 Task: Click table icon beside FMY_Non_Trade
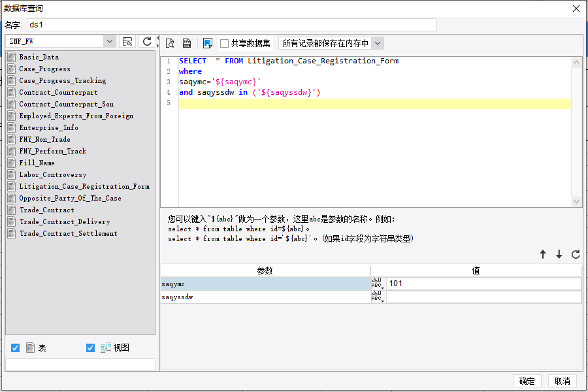pos(12,139)
